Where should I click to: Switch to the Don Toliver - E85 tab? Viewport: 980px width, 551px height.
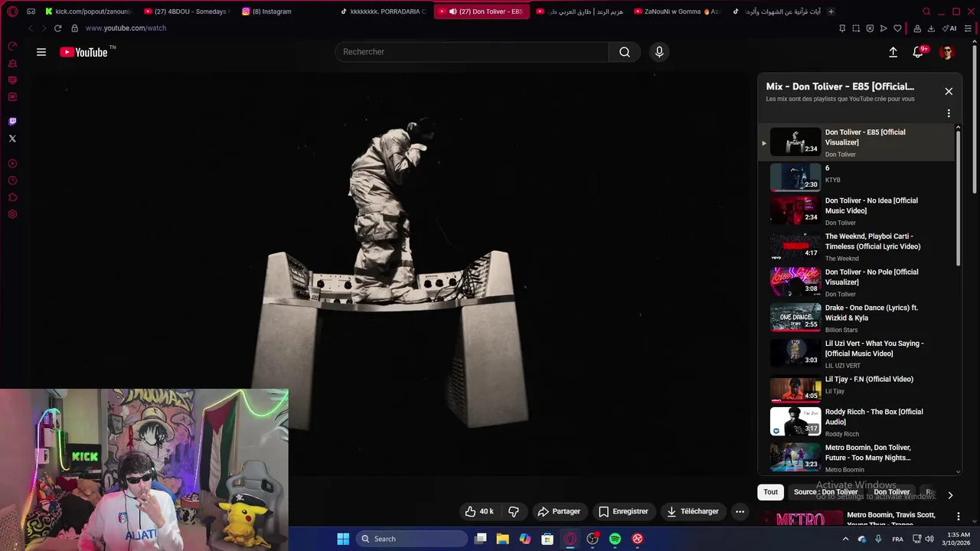[x=481, y=11]
